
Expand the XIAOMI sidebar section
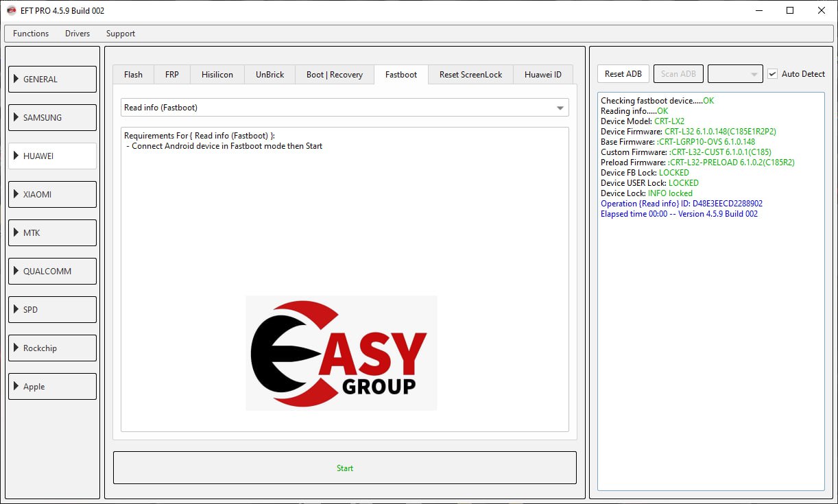(x=52, y=194)
